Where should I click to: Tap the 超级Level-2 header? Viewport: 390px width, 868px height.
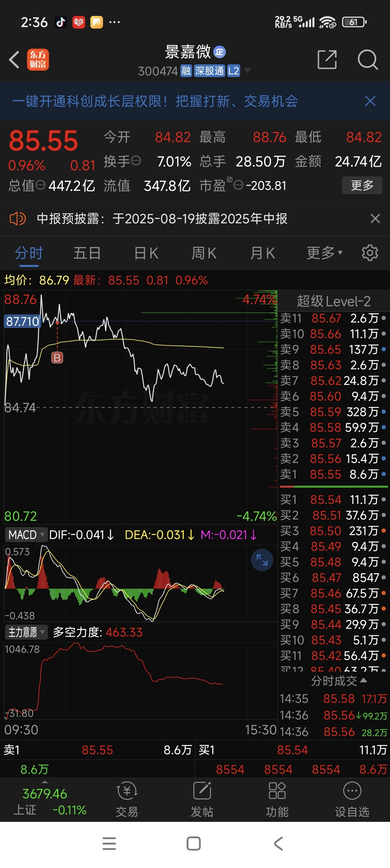click(334, 301)
